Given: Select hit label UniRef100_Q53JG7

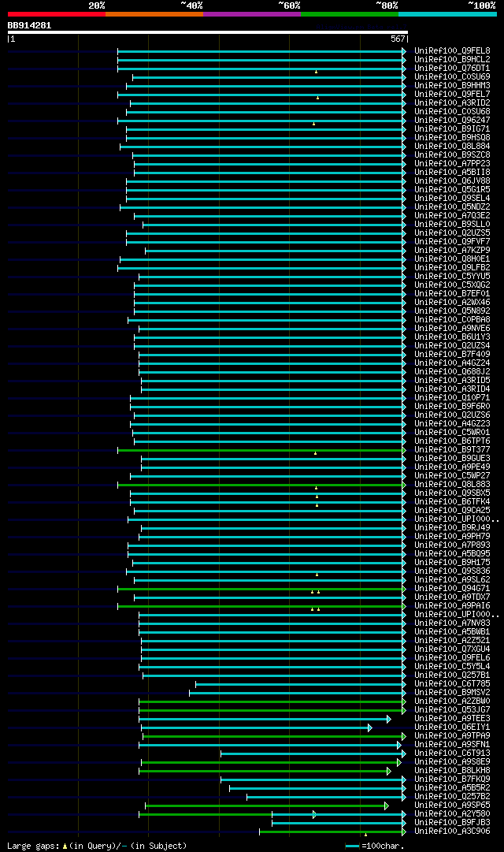Looking at the screenshot, I should [452, 710].
